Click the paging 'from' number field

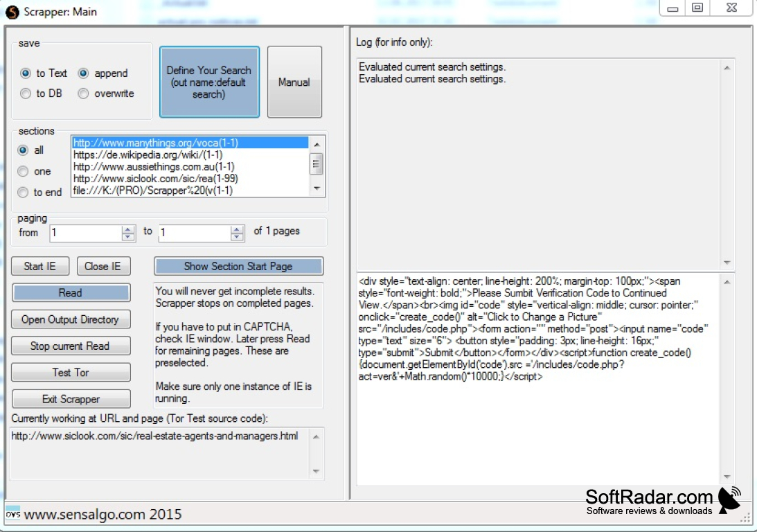coord(86,233)
